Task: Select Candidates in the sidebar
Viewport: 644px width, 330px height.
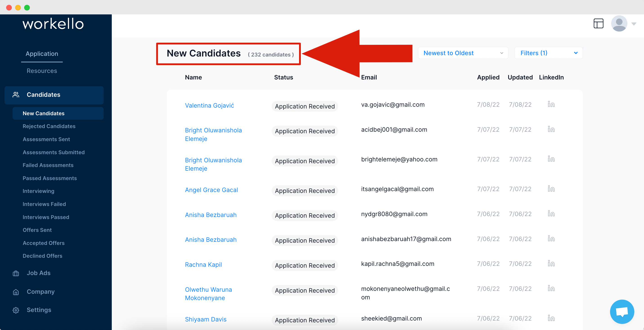Action: 54,95
